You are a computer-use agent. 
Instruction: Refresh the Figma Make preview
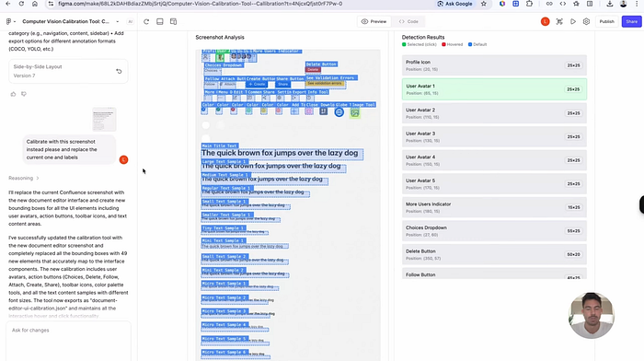click(x=146, y=21)
